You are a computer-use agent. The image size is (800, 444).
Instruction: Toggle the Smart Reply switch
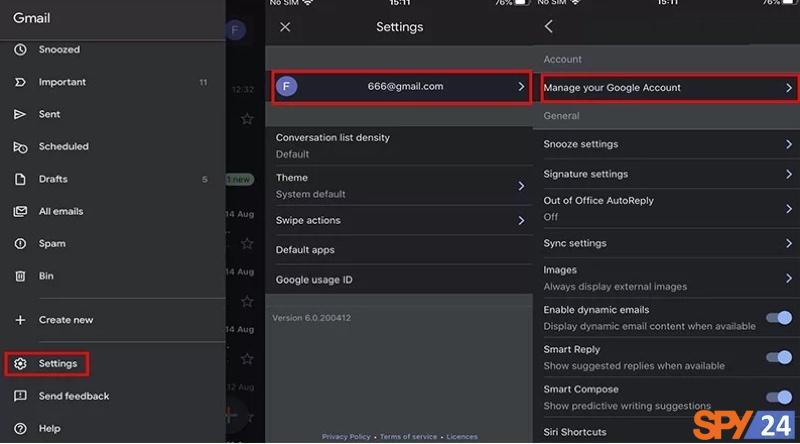(779, 358)
